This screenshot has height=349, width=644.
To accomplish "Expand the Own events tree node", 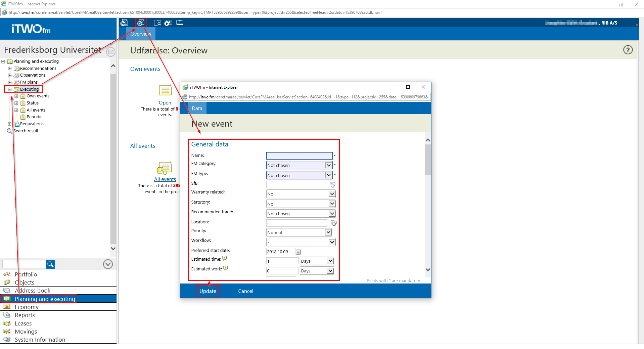I will pyautogui.click(x=16, y=96).
